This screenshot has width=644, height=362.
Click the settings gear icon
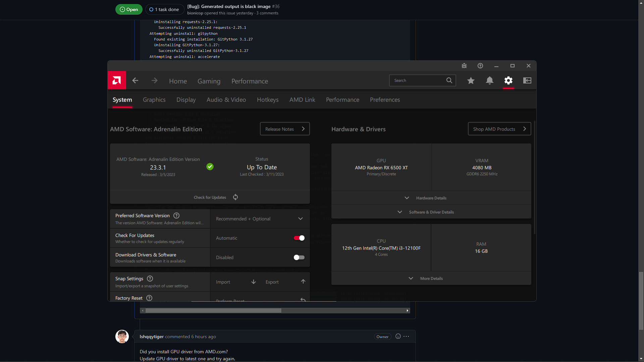point(508,81)
